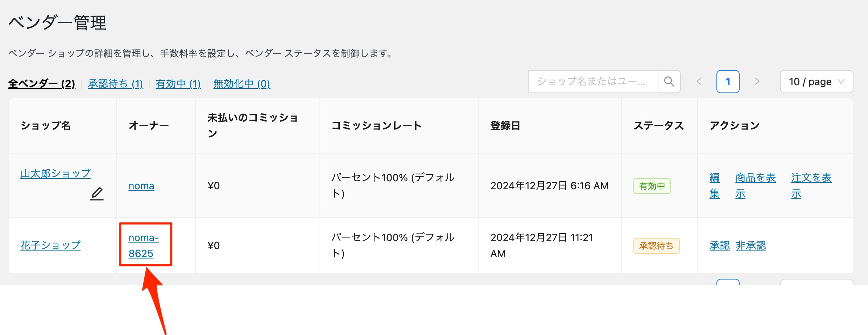The height and width of the screenshot is (335, 868).
Task: Reject 花子ショップ with 非承認 link
Action: click(751, 246)
